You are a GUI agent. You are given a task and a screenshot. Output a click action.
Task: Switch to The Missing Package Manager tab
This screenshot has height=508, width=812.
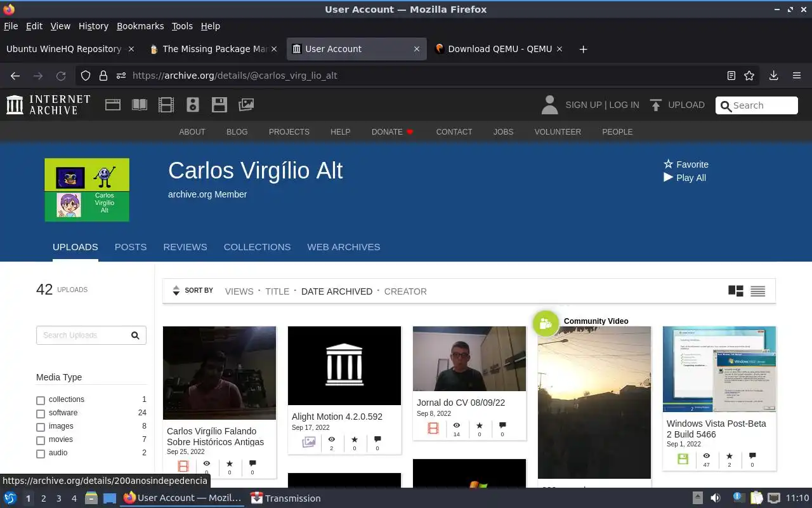(213, 49)
